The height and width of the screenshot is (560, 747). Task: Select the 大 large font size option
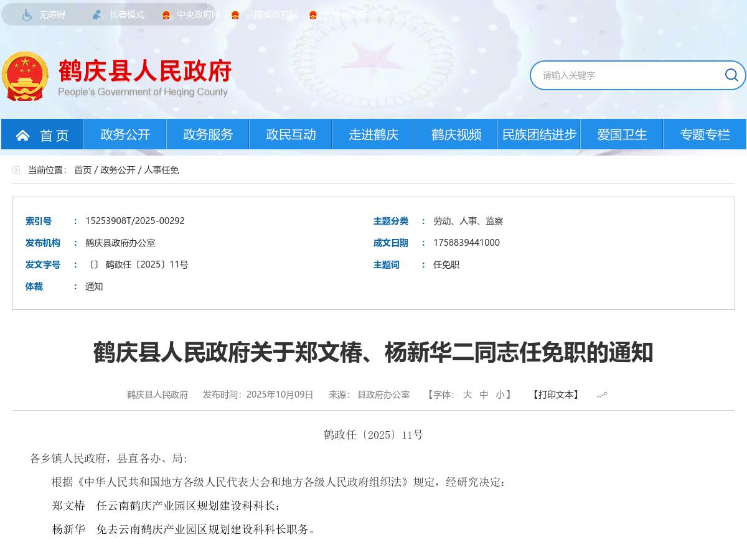(467, 394)
